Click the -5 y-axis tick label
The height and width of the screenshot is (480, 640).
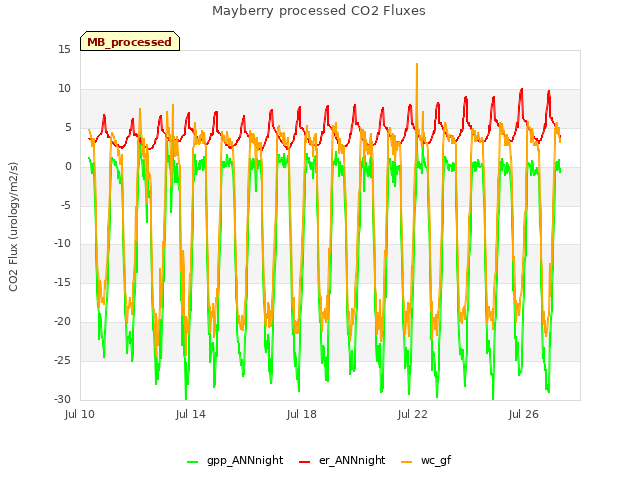point(66,205)
